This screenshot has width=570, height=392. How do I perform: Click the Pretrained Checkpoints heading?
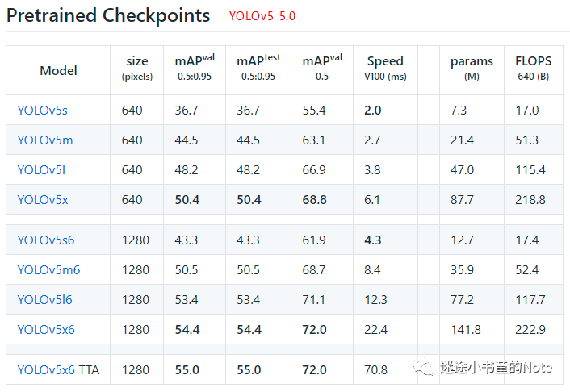click(108, 15)
